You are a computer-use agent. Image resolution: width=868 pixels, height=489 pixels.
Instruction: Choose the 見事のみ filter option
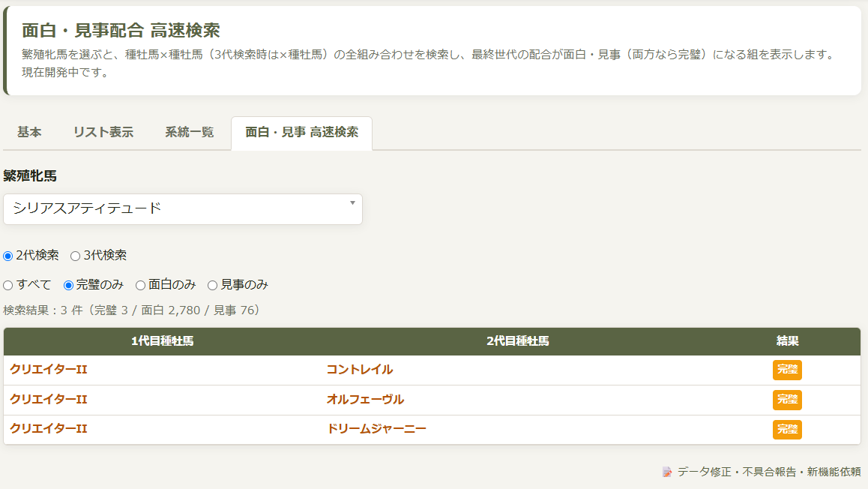(213, 285)
